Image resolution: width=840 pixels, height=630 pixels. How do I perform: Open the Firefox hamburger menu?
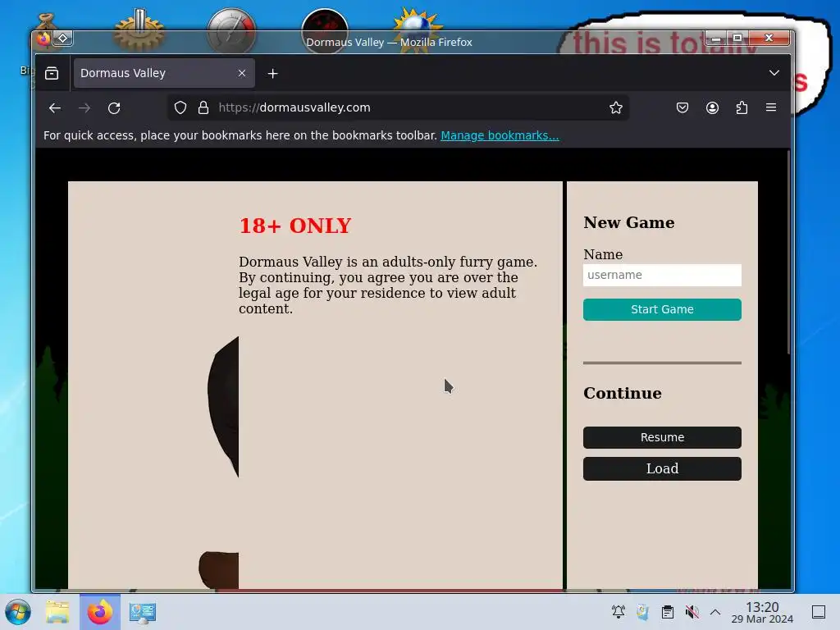tap(771, 107)
